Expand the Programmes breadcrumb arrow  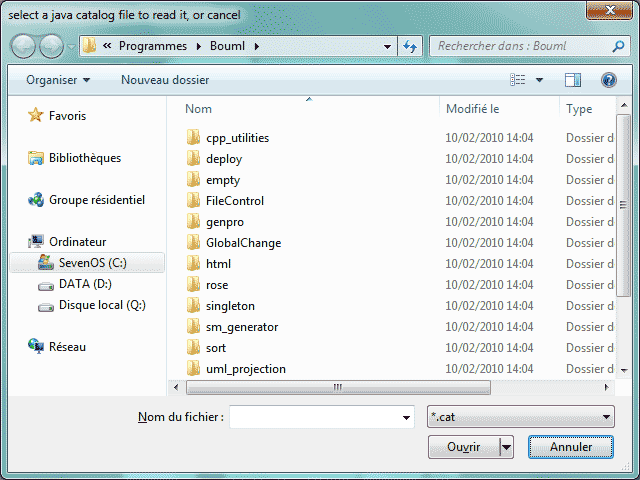(199, 46)
